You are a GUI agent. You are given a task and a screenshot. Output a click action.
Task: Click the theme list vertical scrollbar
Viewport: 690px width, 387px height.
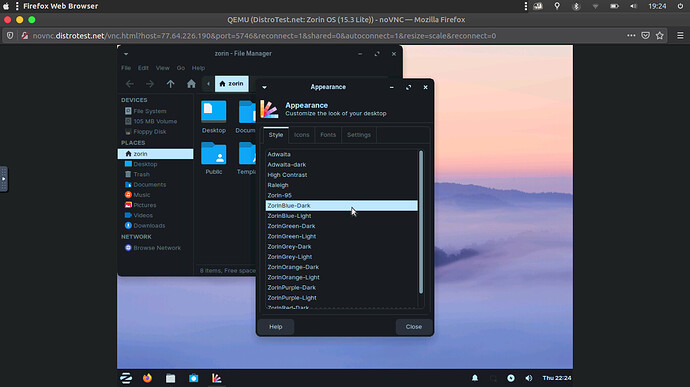pyautogui.click(x=421, y=222)
